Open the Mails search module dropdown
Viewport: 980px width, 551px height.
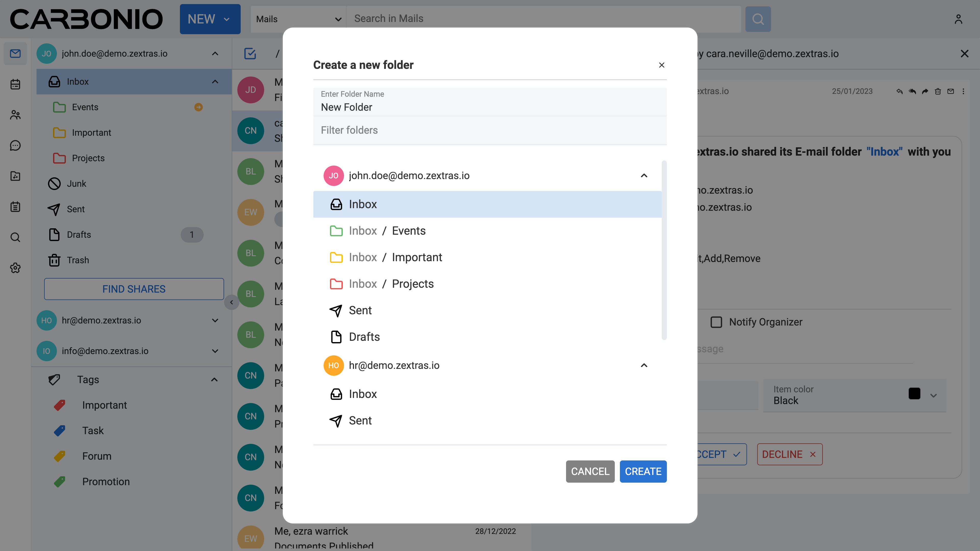pyautogui.click(x=298, y=19)
